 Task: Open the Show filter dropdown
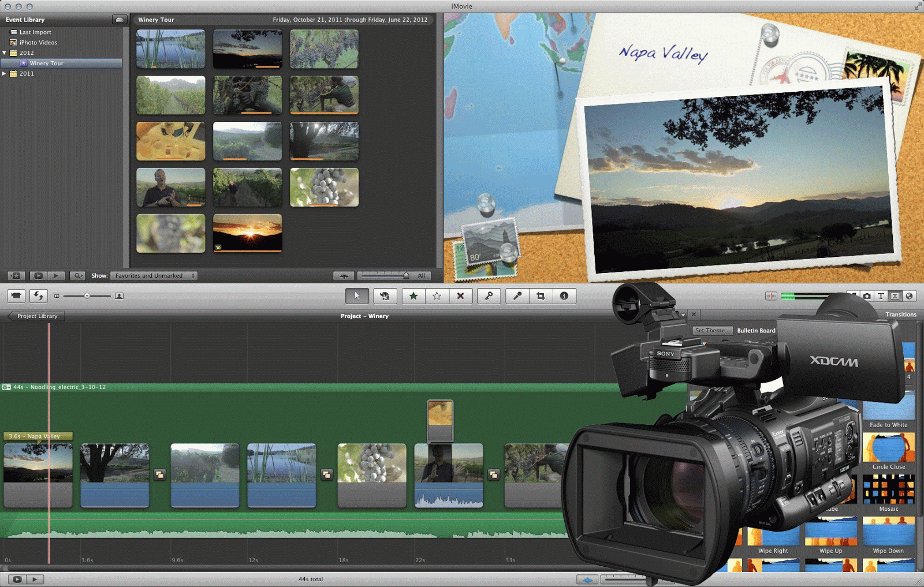(154, 275)
